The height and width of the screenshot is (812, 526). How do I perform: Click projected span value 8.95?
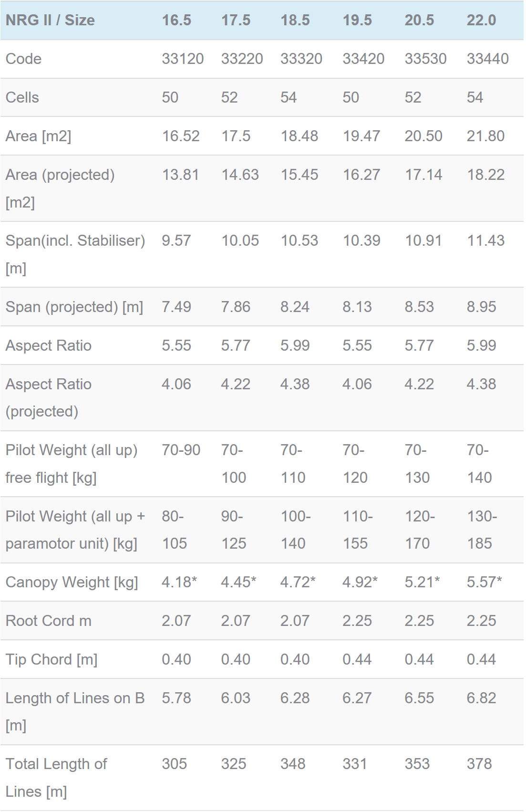click(x=481, y=307)
